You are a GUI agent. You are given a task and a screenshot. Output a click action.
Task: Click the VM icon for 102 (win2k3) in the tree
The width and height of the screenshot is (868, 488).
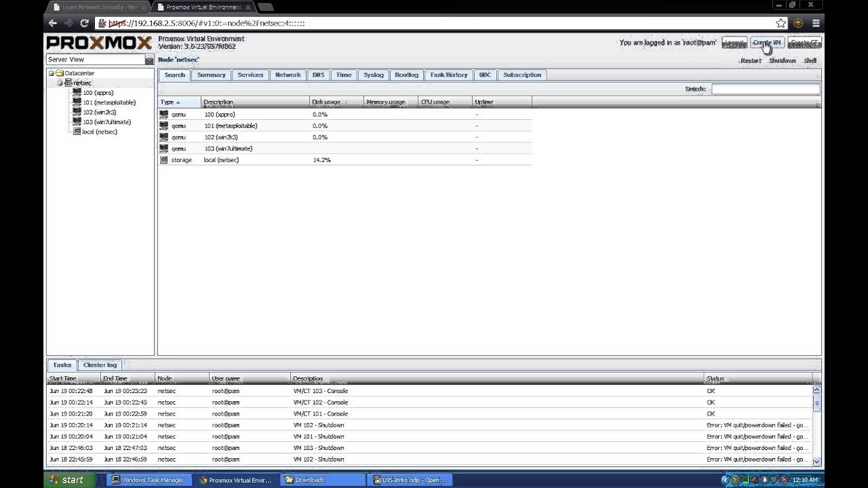coord(77,113)
